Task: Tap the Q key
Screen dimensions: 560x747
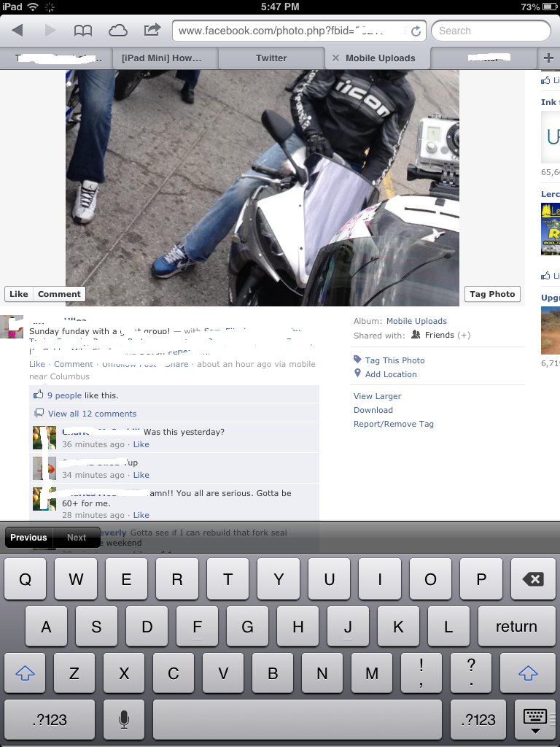Action: (26, 578)
